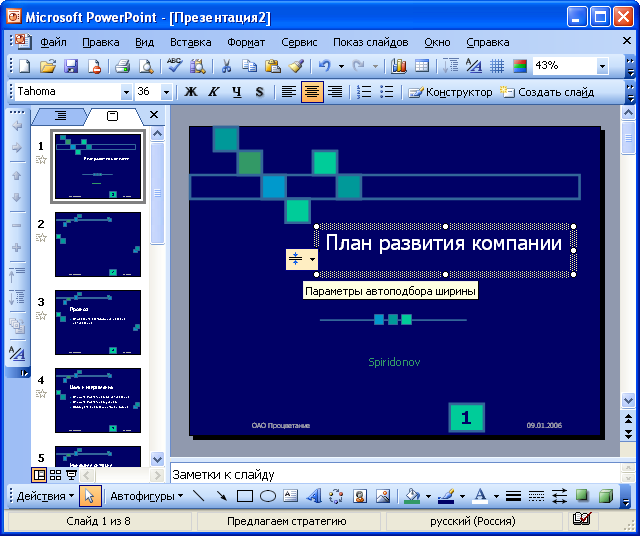Insert a chart from the toolbar
This screenshot has height=536, width=640.
(398, 66)
